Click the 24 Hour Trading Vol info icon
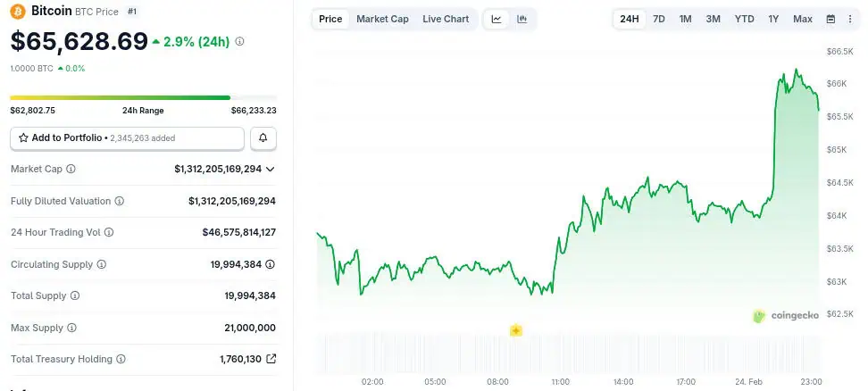 [110, 232]
